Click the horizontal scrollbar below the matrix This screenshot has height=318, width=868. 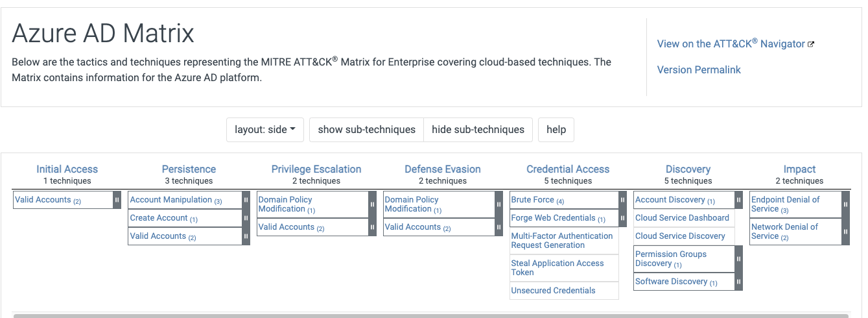tap(430, 315)
